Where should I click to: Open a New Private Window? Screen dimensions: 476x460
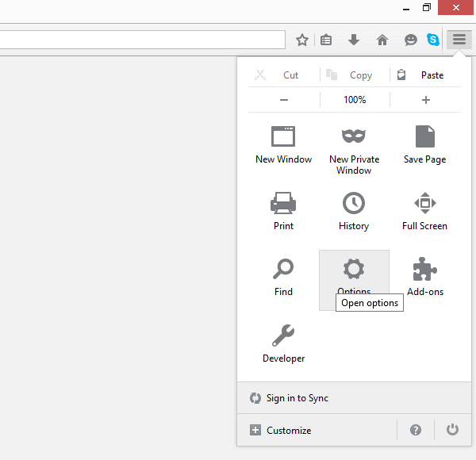click(354, 149)
